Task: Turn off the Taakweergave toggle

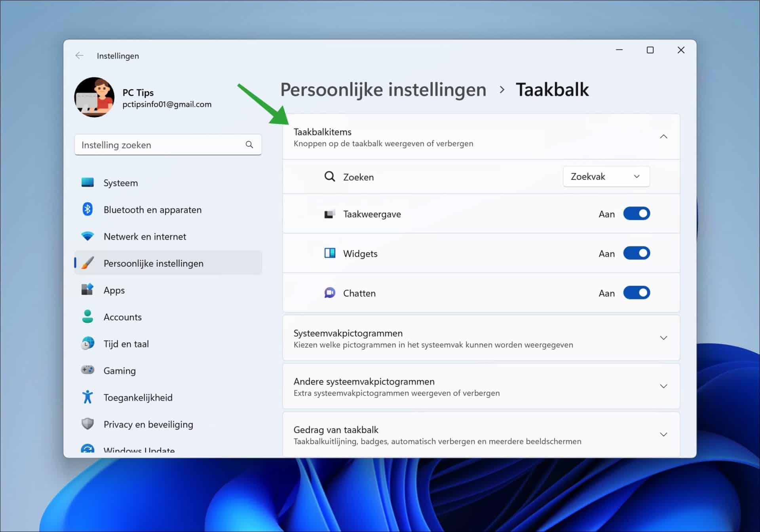Action: tap(636, 214)
